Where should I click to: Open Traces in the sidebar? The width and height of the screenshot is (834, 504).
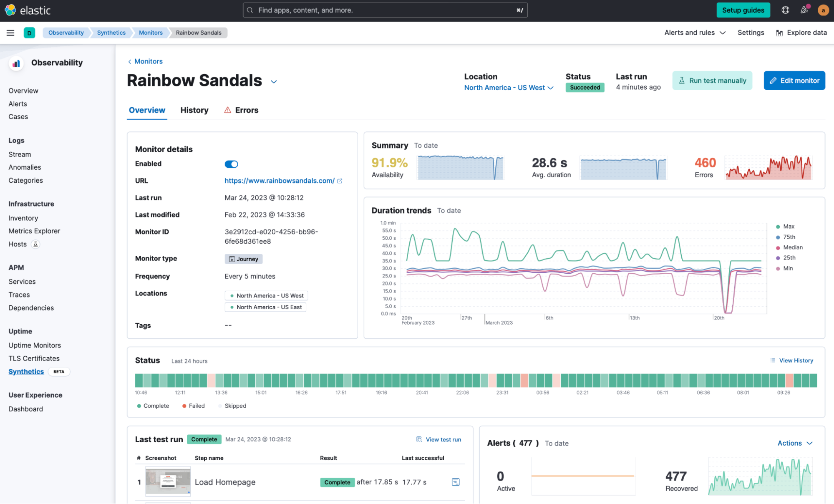click(x=19, y=295)
